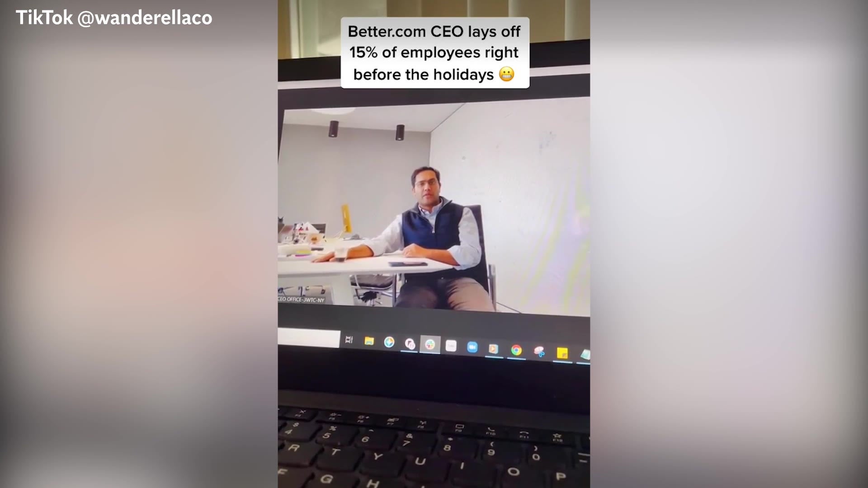Open the pink round app left of Slack
Image resolution: width=868 pixels, height=488 pixels.
(x=410, y=344)
